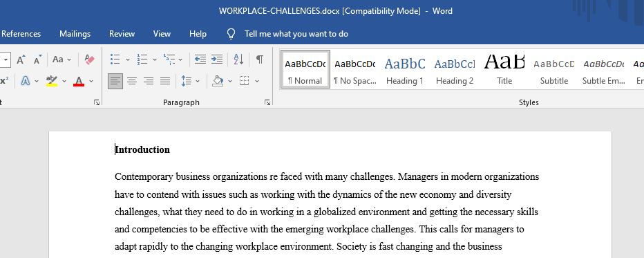
Task: Increase font size with Grow Font
Action: (21, 59)
